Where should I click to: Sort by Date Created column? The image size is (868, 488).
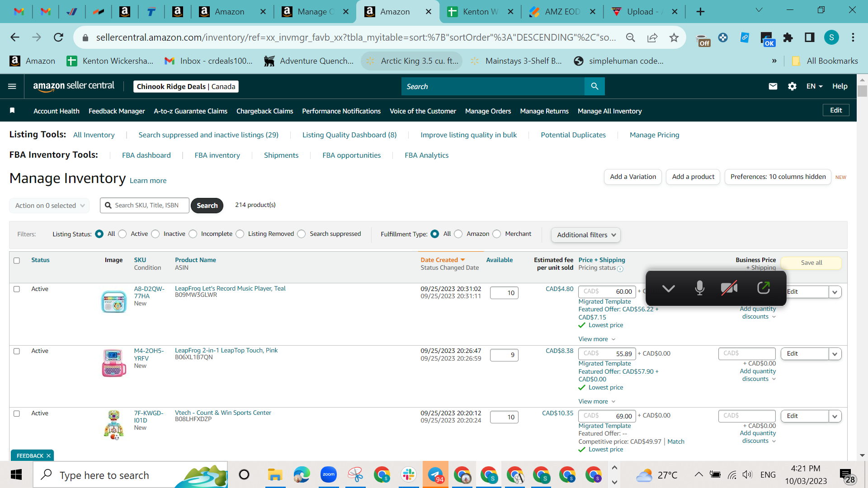[443, 260]
